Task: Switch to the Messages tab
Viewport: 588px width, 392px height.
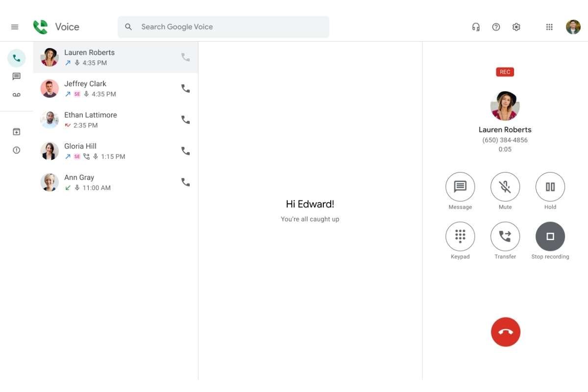Action: [17, 76]
